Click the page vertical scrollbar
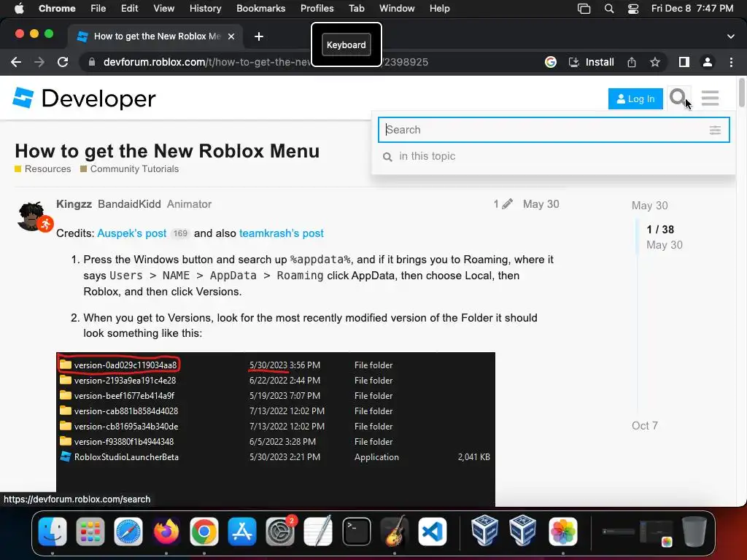Viewport: 747px width, 560px height. [741, 93]
